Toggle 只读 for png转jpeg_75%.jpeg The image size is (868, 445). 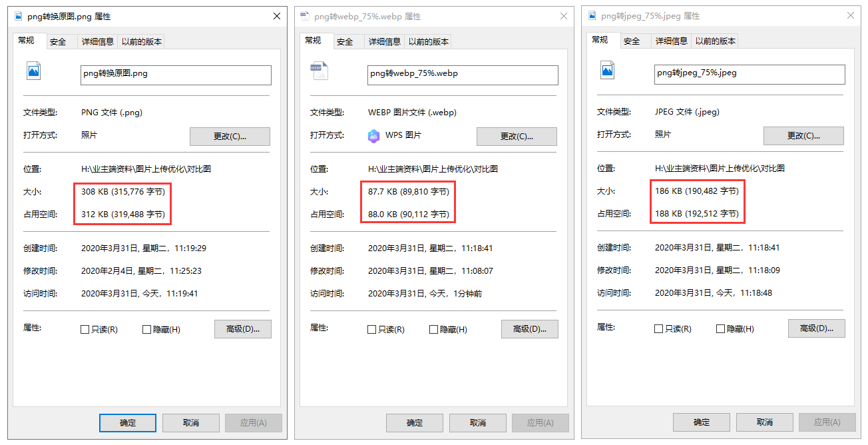(659, 329)
